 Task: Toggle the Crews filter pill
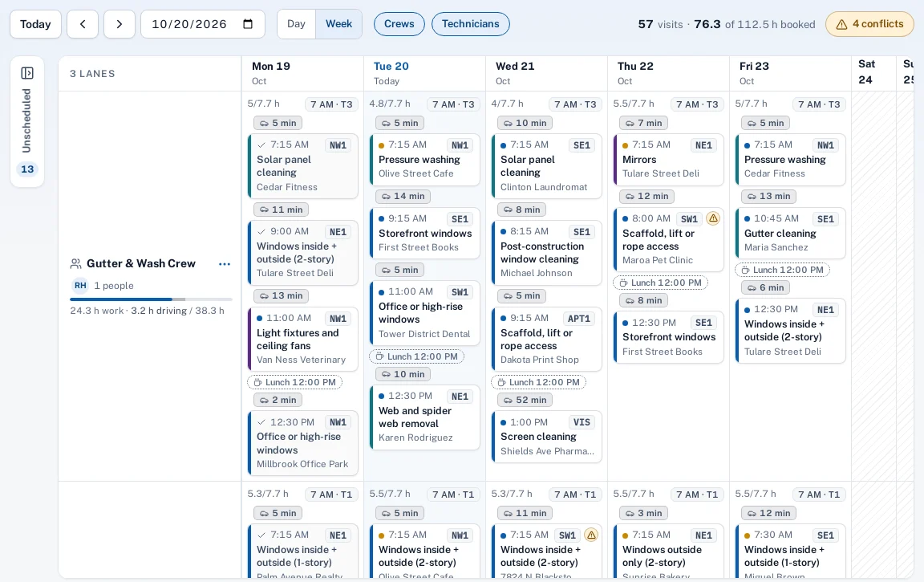(x=399, y=24)
